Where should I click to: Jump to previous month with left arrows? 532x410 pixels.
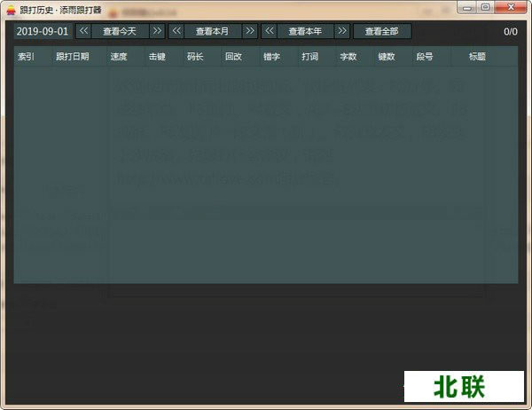[x=176, y=31]
